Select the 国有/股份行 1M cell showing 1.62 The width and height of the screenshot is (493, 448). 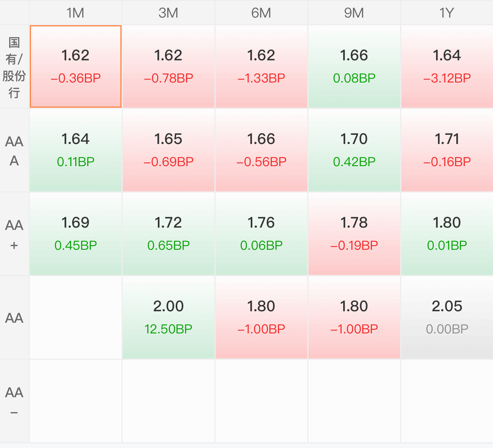76,66
